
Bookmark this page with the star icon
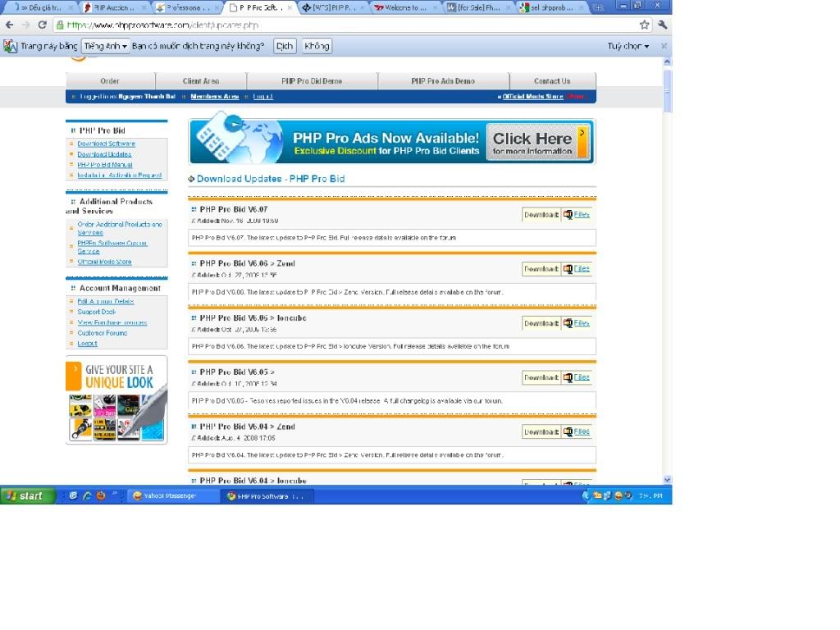(x=645, y=25)
